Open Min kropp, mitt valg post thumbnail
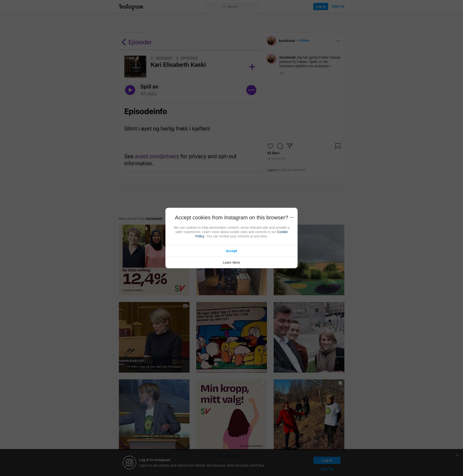This screenshot has height=476, width=463. point(231,414)
